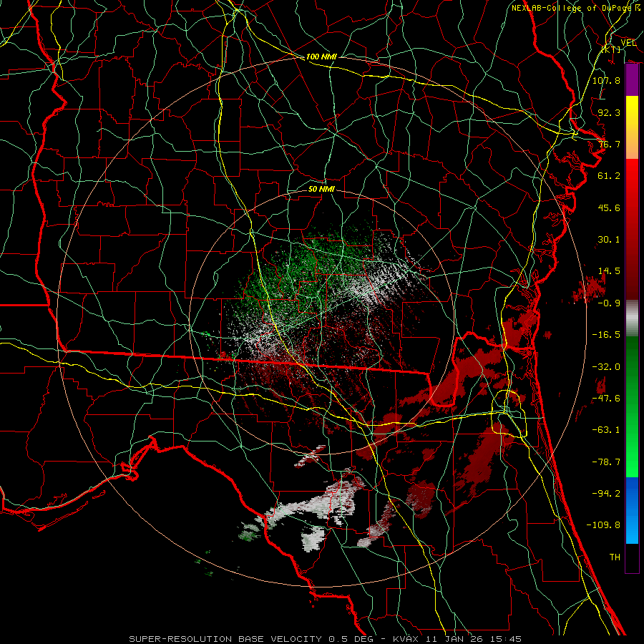Click the VEL legend title

click(628, 43)
